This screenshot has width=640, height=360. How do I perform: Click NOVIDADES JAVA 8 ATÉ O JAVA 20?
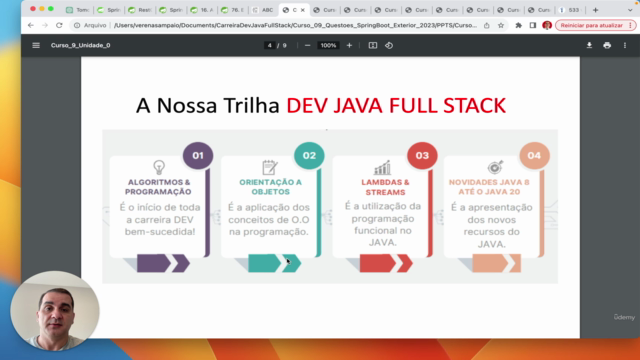pos(489,187)
